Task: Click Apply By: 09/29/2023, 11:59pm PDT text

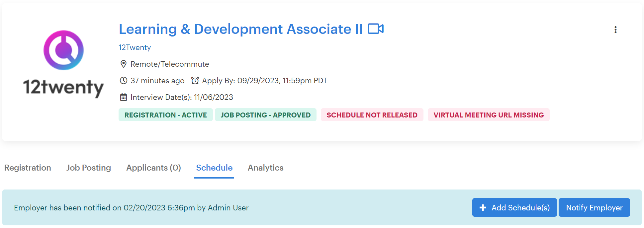Action: [265, 81]
